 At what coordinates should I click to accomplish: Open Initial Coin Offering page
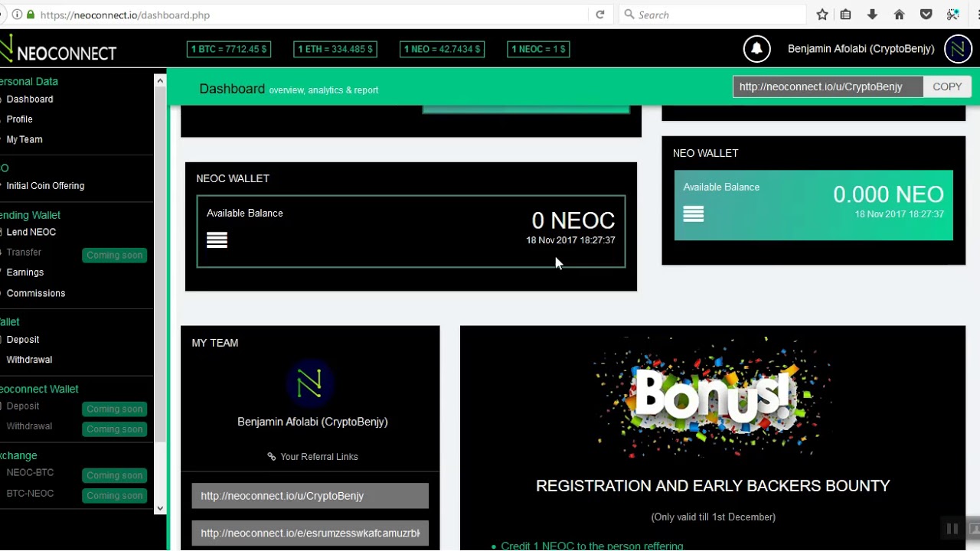(45, 186)
